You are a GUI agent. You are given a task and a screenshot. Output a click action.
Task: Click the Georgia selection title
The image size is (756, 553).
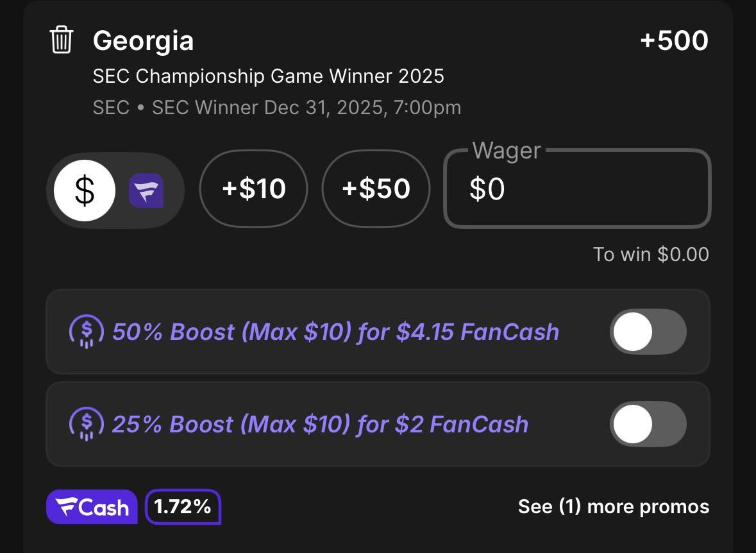click(143, 41)
